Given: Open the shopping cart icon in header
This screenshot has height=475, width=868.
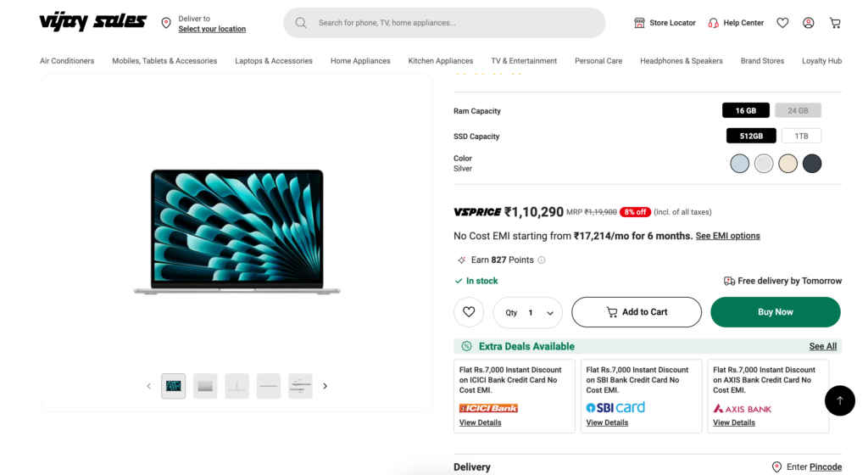Looking at the screenshot, I should pos(835,23).
